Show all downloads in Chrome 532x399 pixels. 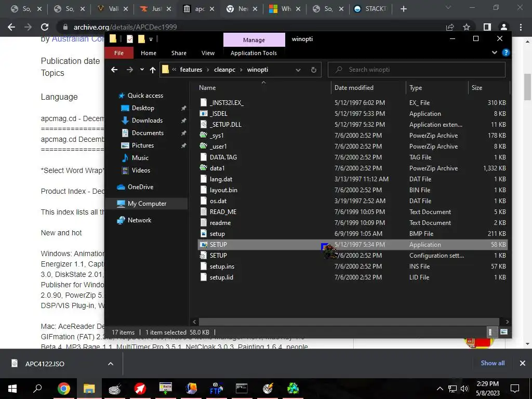click(493, 363)
